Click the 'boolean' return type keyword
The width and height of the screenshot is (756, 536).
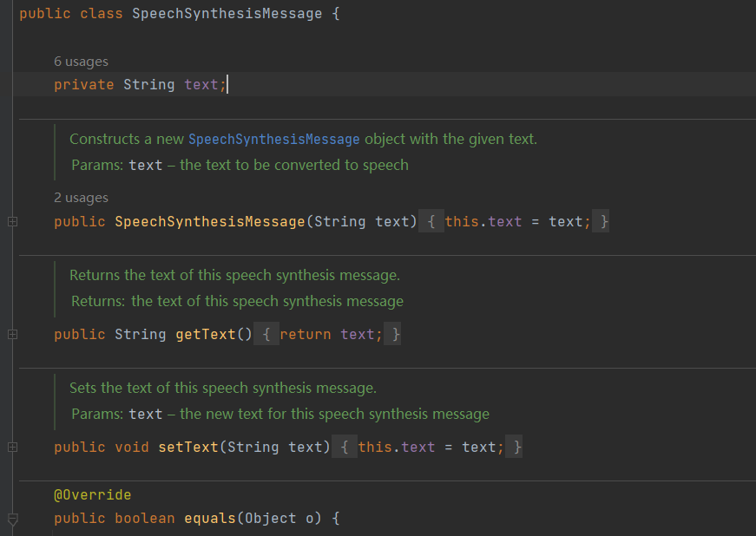[x=145, y=518]
